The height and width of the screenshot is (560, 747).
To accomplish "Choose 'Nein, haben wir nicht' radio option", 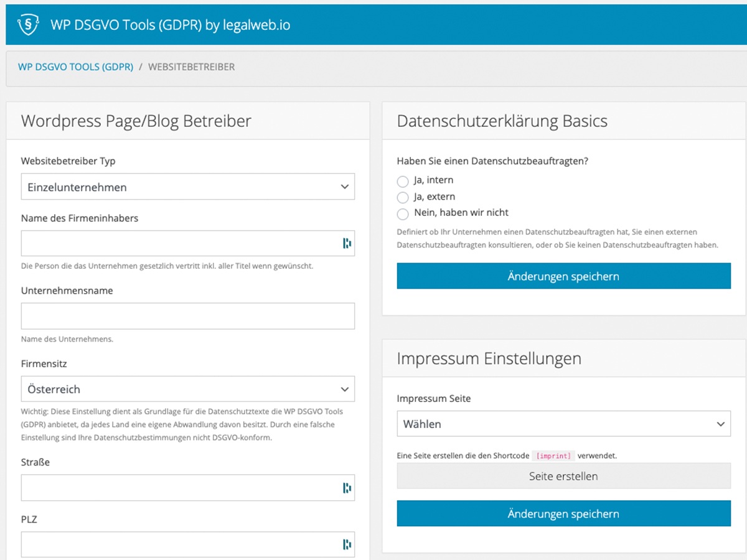I will tap(403, 213).
